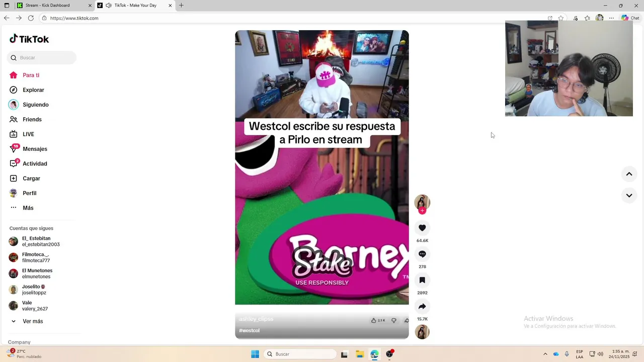
Task: Mute the TikTok tab audio icon
Action: tap(108, 6)
